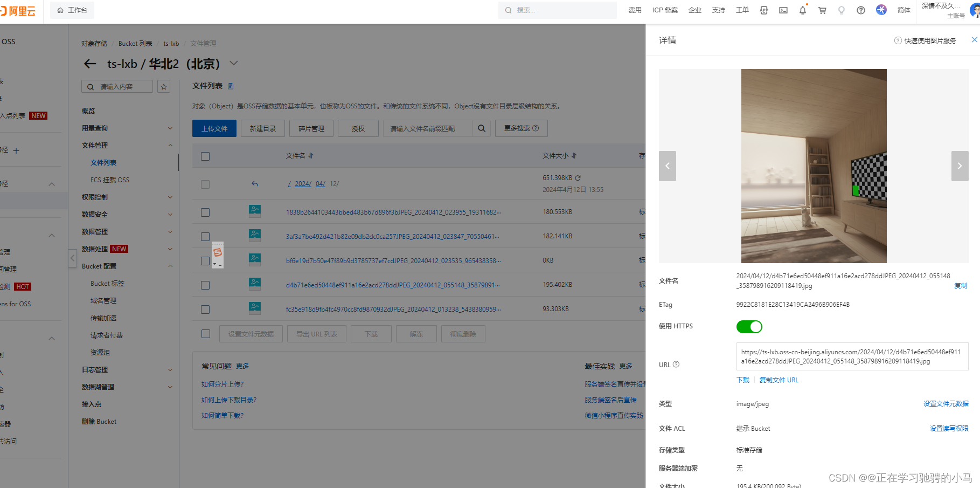The height and width of the screenshot is (488, 980).
Task: Collapse 文件管理 menu
Action: pyautogui.click(x=170, y=146)
